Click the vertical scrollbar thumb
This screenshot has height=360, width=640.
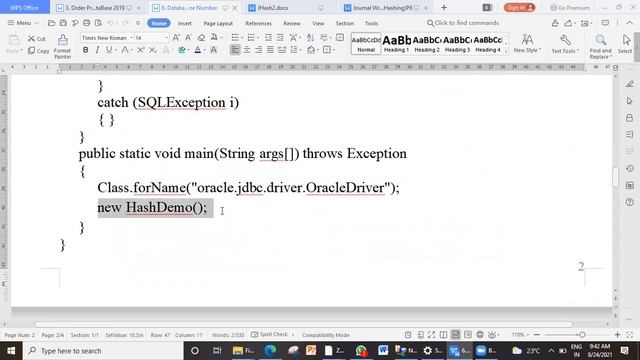pos(616,177)
